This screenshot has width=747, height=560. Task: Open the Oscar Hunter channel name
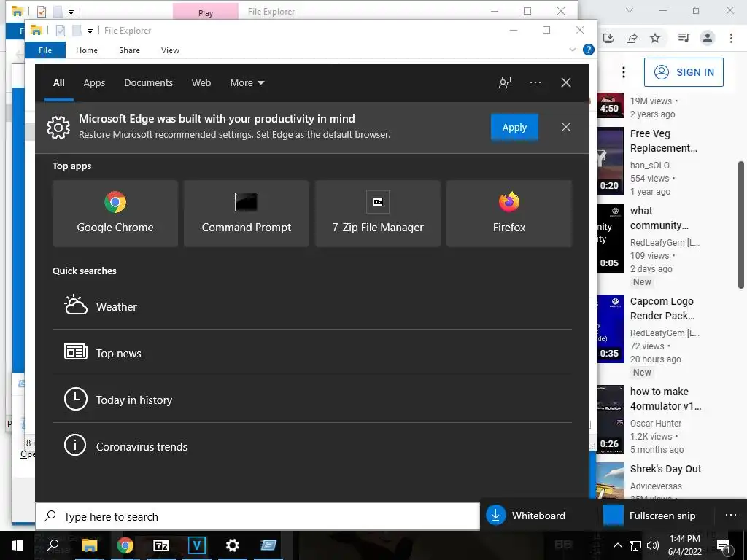[656, 424]
